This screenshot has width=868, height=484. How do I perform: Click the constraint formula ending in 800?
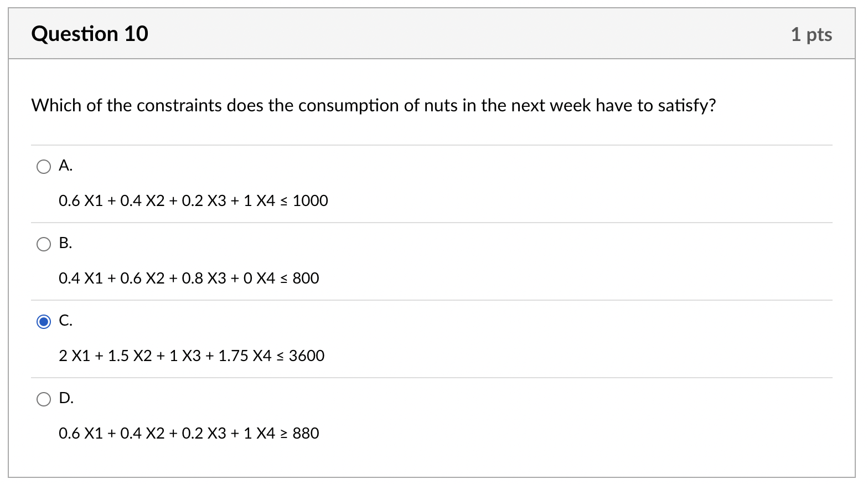[x=189, y=278]
